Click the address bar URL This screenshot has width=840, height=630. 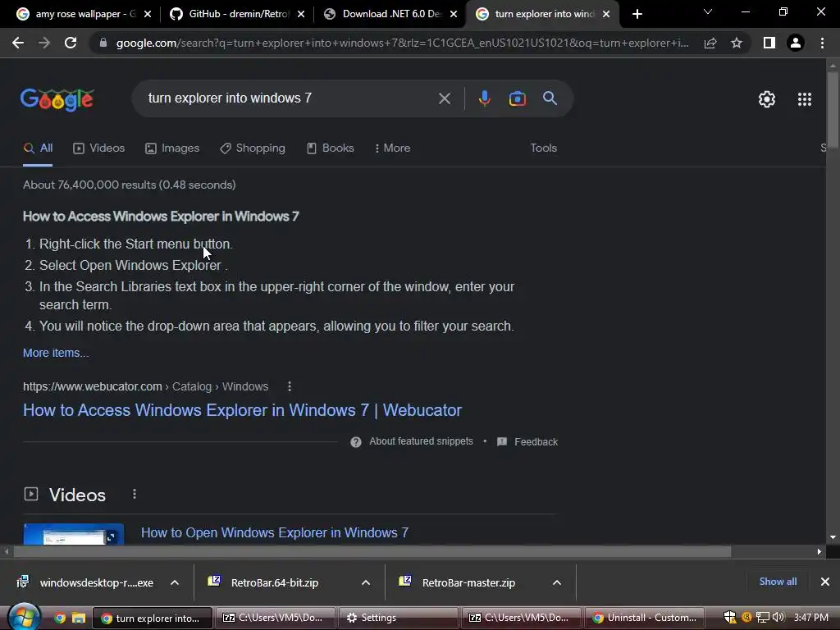[402, 43]
